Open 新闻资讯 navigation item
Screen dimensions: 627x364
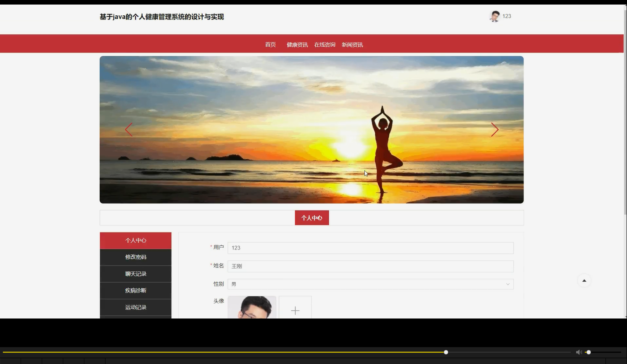pyautogui.click(x=352, y=45)
